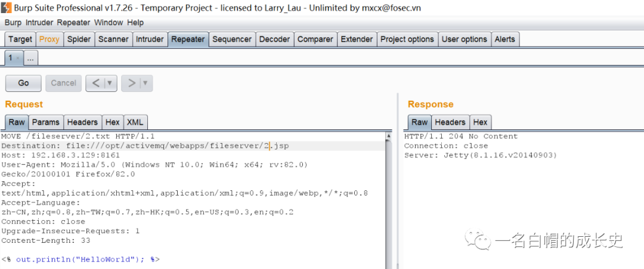The image size is (644, 269).
Task: Go forward with the > history button
Action: click(132, 83)
